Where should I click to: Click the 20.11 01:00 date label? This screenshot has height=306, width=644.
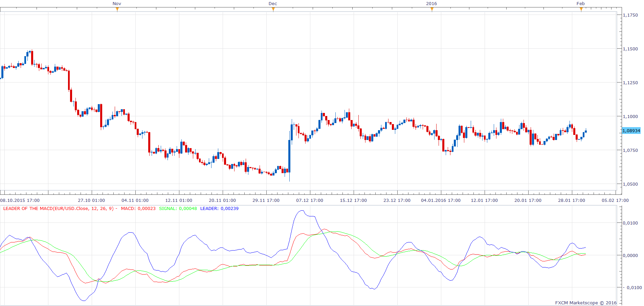(x=222, y=200)
